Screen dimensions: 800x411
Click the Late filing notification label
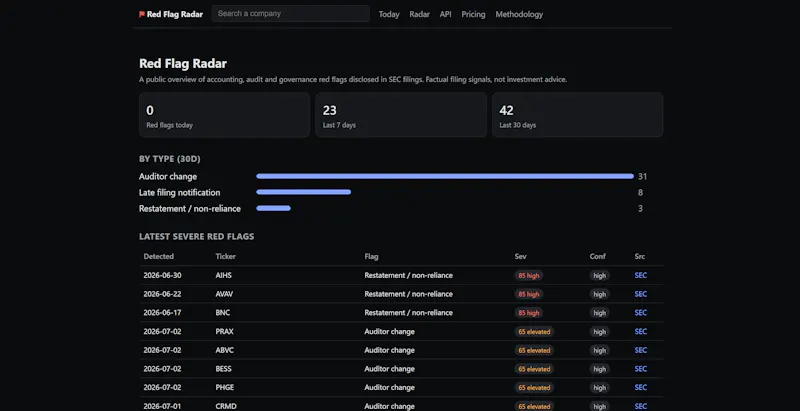click(180, 192)
